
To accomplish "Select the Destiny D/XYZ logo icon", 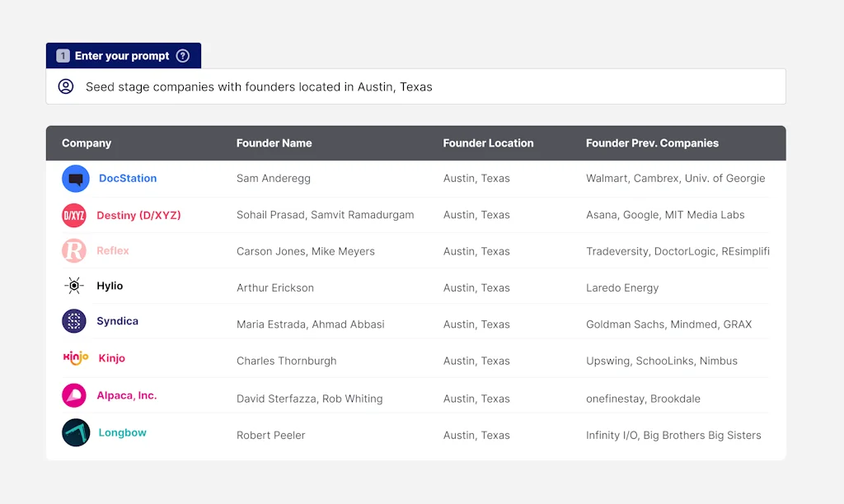I will point(75,215).
